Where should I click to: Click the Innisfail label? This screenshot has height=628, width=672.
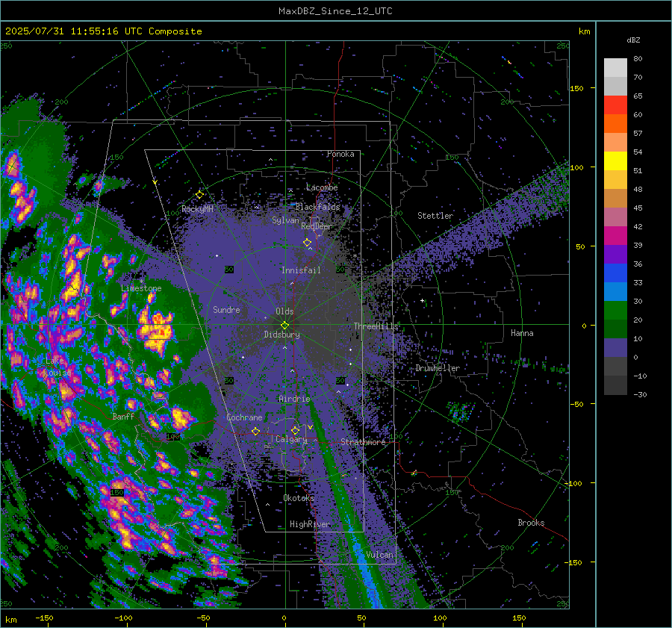point(301,270)
